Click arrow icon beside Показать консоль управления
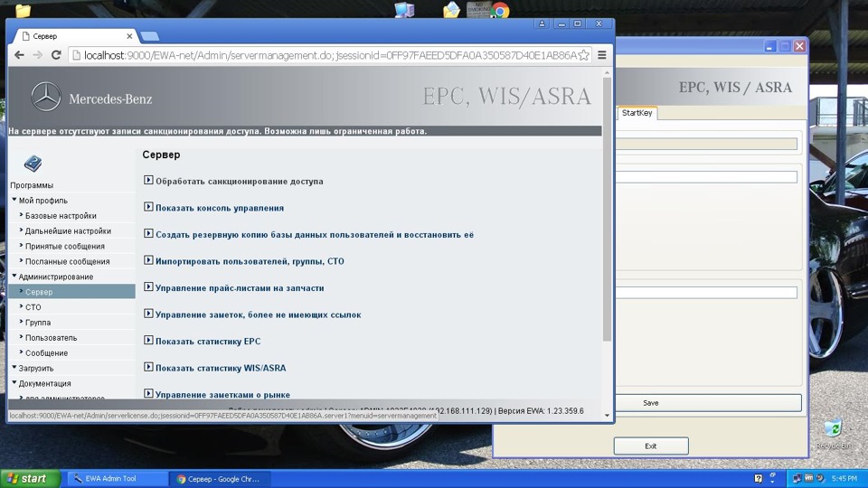 (147, 206)
